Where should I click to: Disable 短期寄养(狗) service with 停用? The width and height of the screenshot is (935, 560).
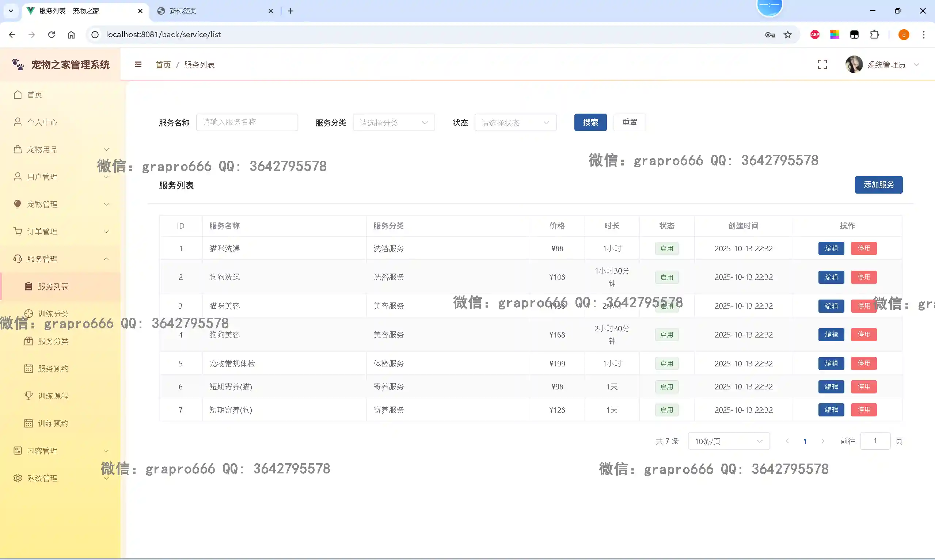(863, 410)
